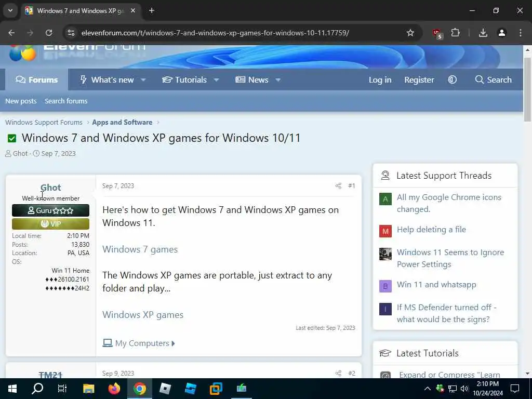532x399 pixels.
Task: Go back to the previous page
Action: 11,33
